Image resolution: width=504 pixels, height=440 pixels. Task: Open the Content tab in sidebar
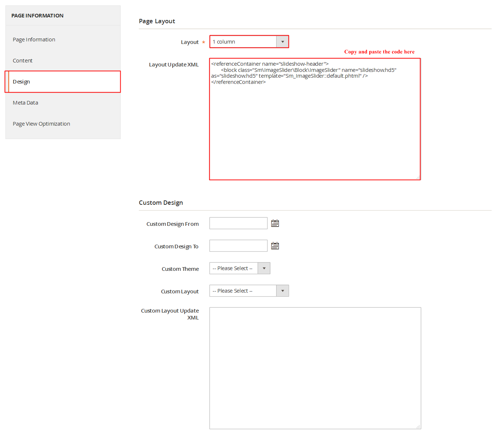23,61
